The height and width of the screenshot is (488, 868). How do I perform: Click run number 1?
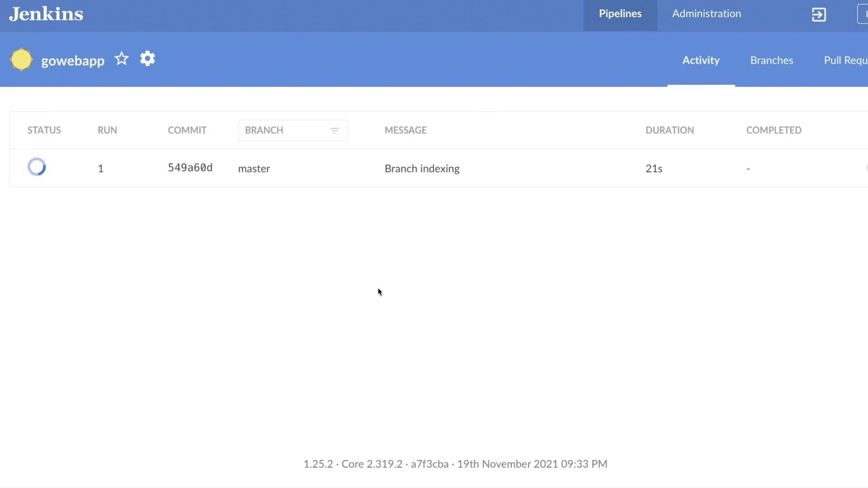(101, 169)
